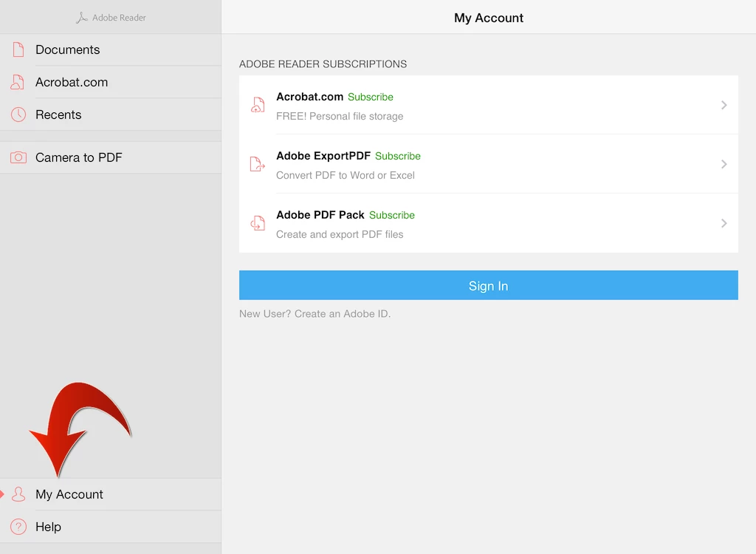
Task: Click the 'My Account' page title
Action: point(489,18)
